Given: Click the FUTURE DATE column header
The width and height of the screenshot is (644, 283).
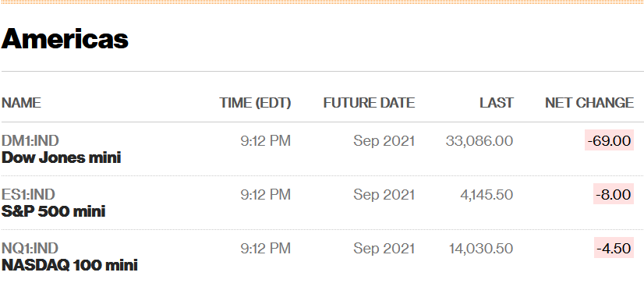Looking at the screenshot, I should (370, 103).
